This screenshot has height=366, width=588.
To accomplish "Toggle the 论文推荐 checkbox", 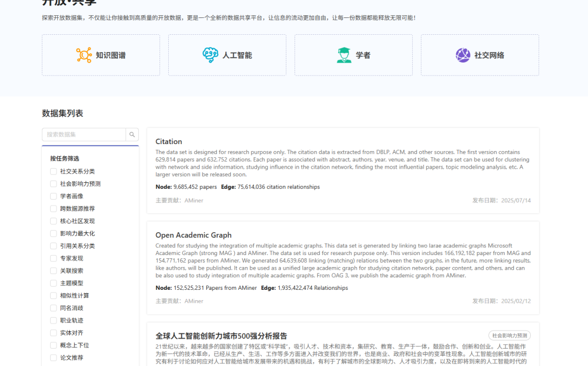I will tap(53, 358).
